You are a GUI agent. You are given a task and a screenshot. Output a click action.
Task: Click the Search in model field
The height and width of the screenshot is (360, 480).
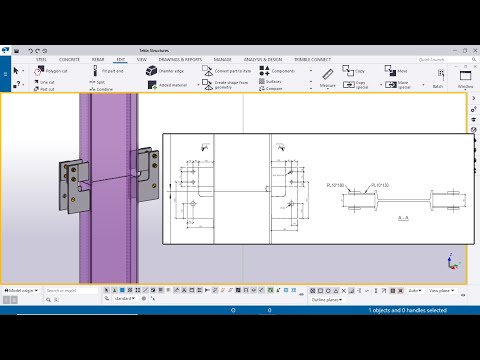[71, 291]
